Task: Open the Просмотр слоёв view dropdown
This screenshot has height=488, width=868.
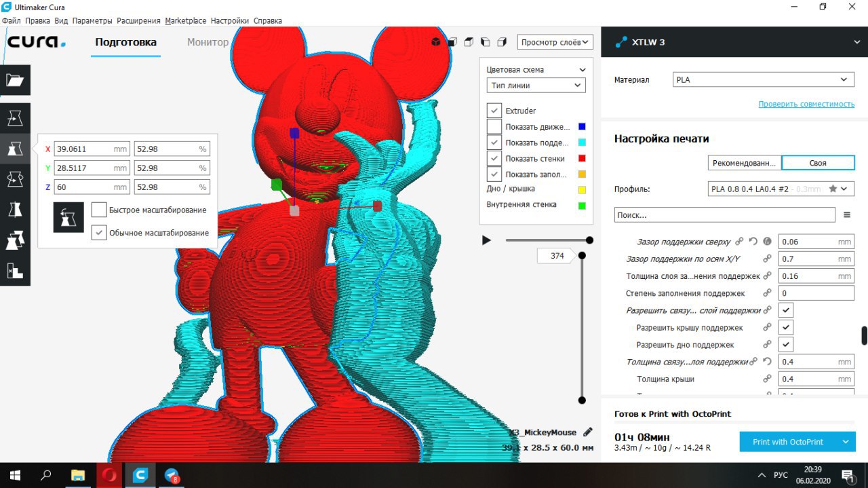Action: click(555, 42)
